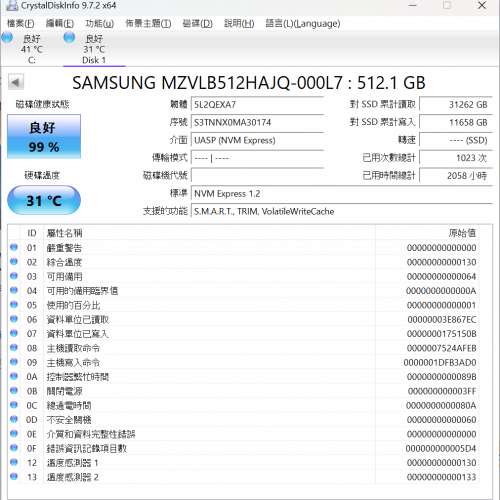Click the status dot for attribute 12

click(x=14, y=462)
